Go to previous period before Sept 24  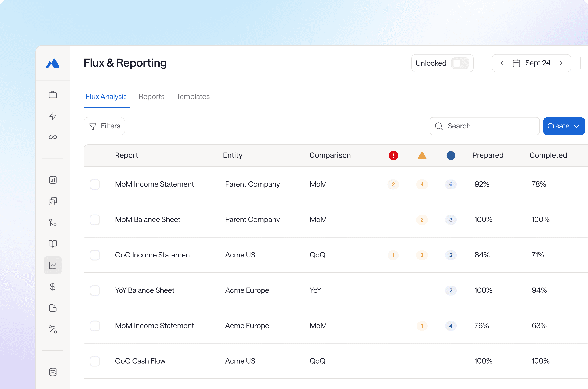tap(502, 63)
